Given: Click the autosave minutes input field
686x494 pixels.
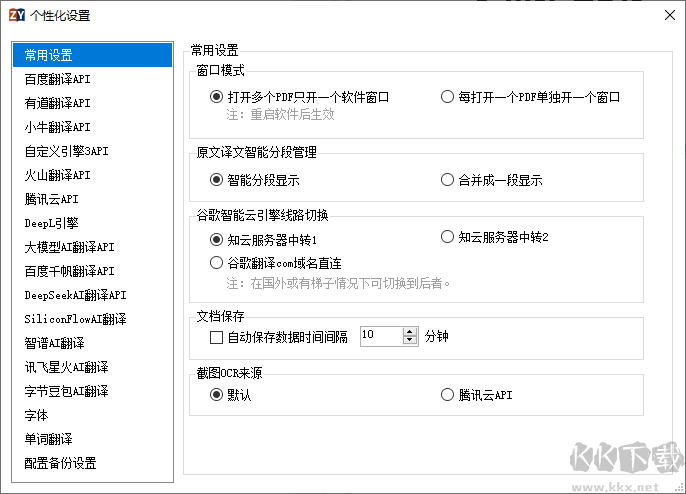Looking at the screenshot, I should [381, 336].
